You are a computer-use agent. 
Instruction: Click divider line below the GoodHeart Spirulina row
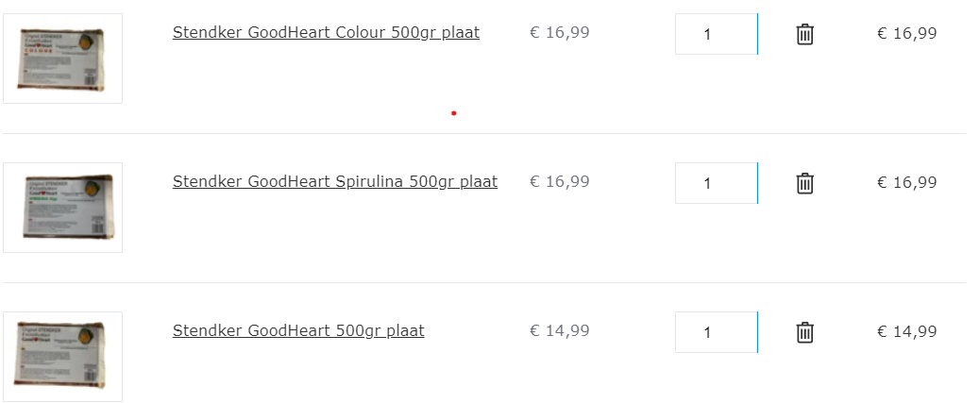click(483, 282)
